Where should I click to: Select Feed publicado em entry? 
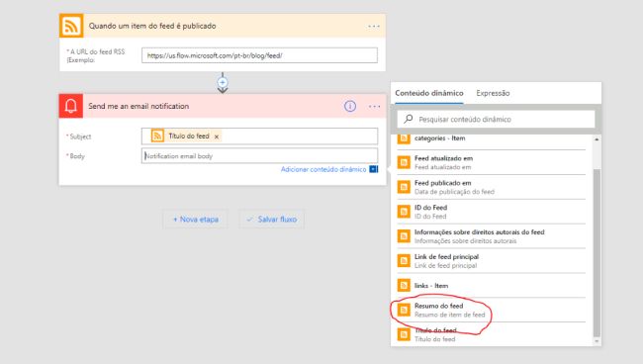pyautogui.click(x=492, y=187)
